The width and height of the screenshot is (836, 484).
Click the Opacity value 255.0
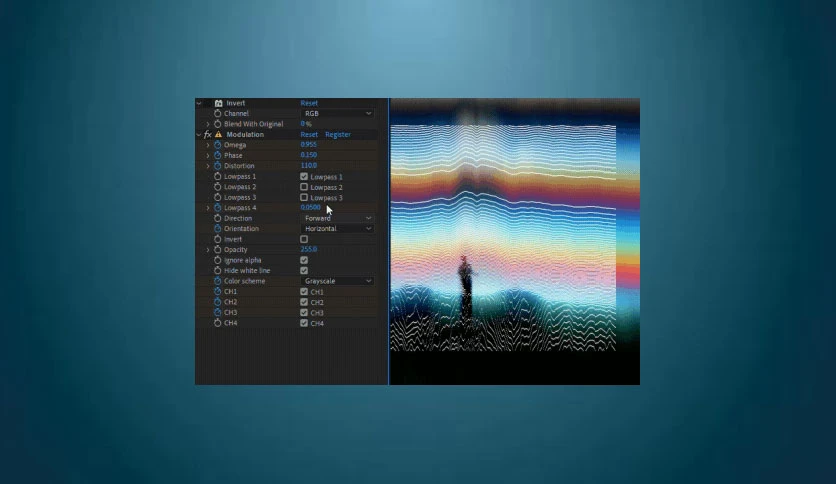click(309, 249)
